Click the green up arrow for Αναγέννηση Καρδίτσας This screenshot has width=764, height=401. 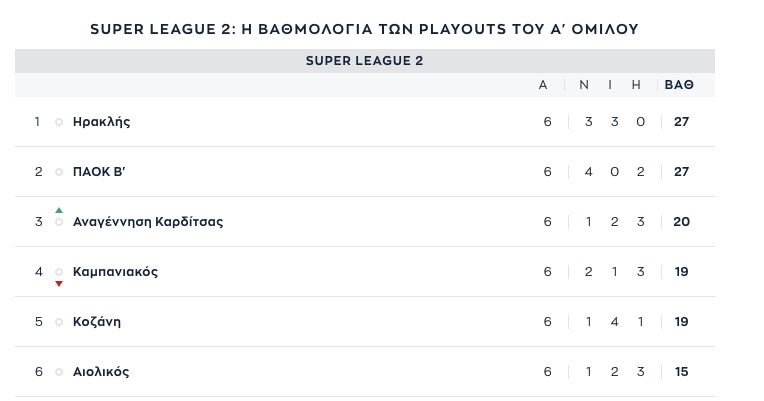[59, 210]
